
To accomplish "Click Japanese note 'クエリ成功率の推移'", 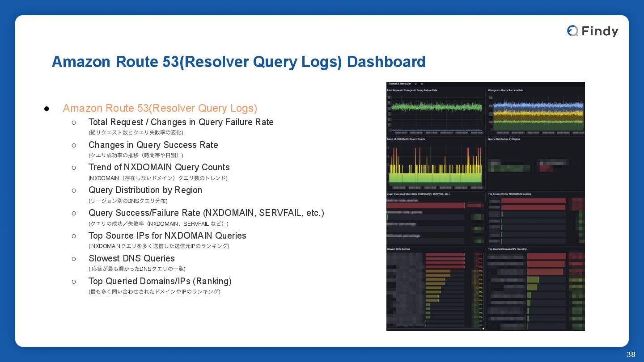I will [x=136, y=156].
